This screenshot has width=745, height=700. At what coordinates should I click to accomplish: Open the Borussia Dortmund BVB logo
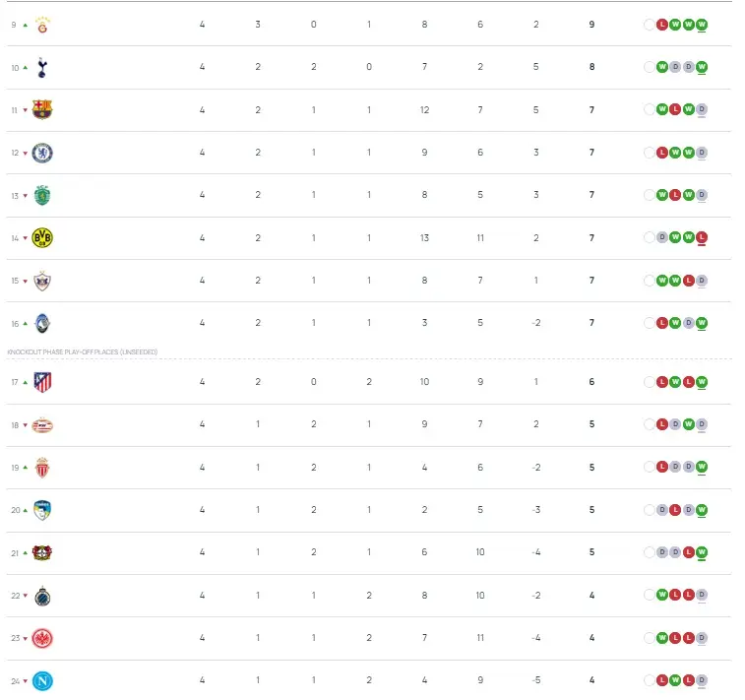[42, 237]
